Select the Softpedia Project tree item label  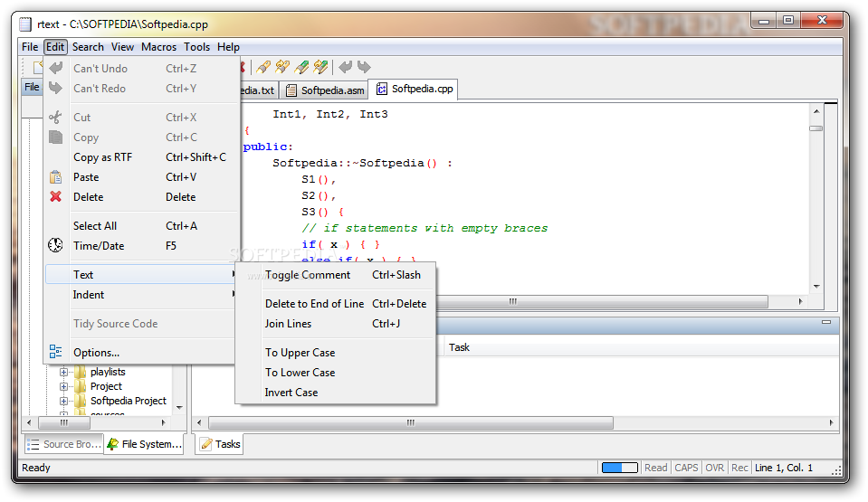coord(128,401)
